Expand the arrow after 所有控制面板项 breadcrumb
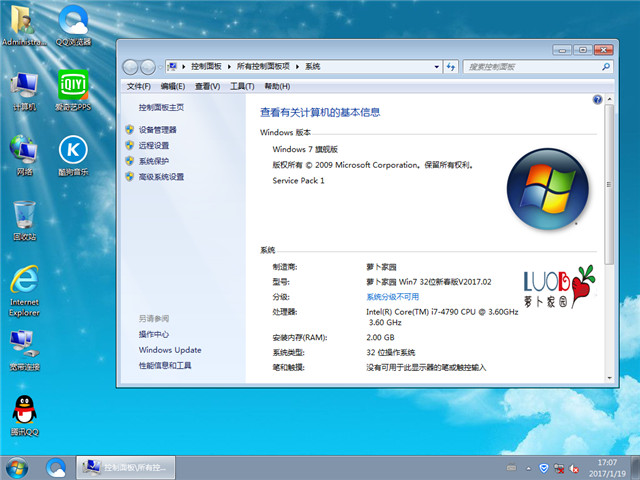This screenshot has width=640, height=480. point(297,67)
